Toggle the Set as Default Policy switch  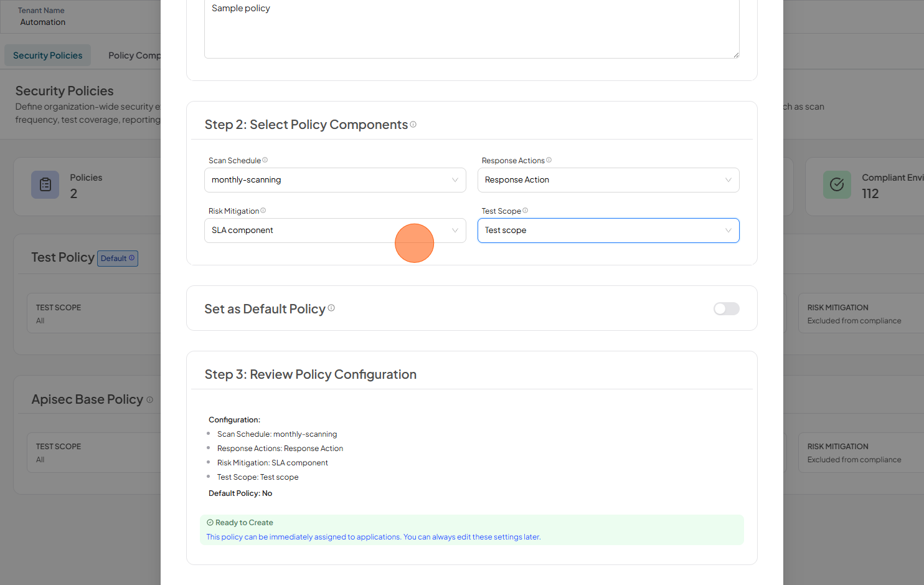click(x=727, y=309)
